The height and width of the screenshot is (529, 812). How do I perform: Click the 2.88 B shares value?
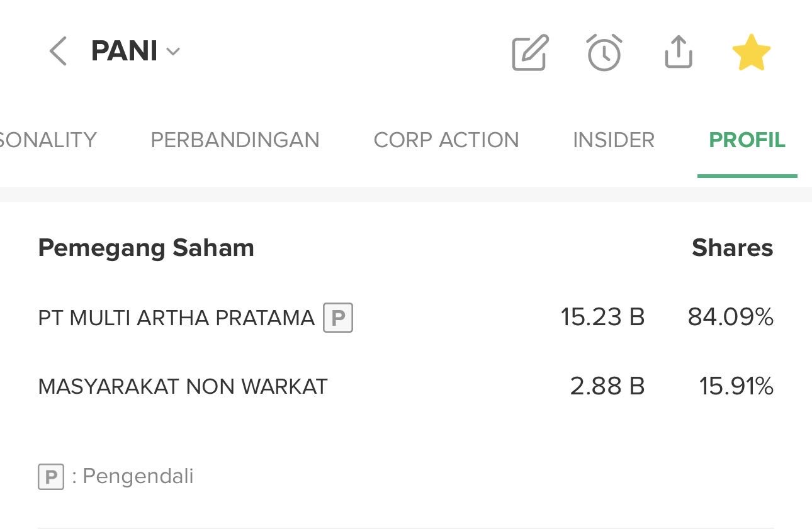pyautogui.click(x=607, y=386)
